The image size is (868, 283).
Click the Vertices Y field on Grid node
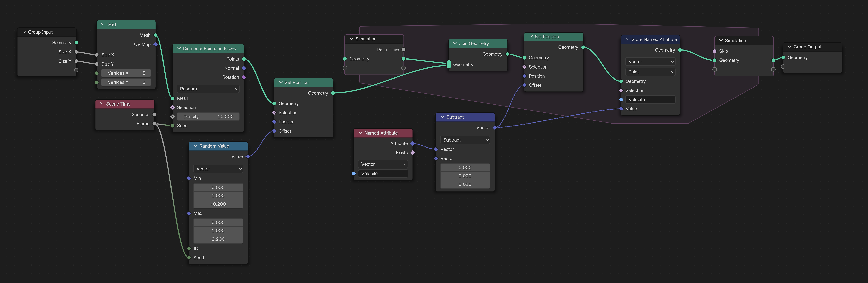126,82
